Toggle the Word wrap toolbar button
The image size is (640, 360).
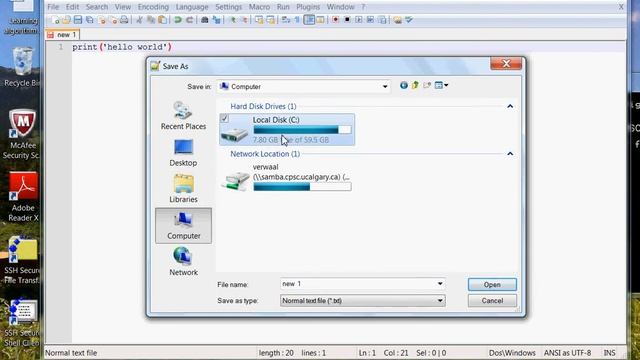(x=286, y=20)
